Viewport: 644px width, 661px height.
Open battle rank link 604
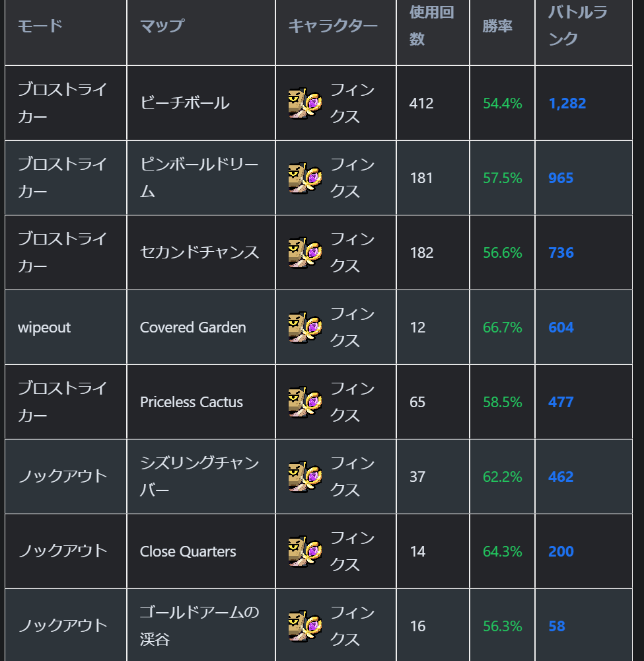561,327
